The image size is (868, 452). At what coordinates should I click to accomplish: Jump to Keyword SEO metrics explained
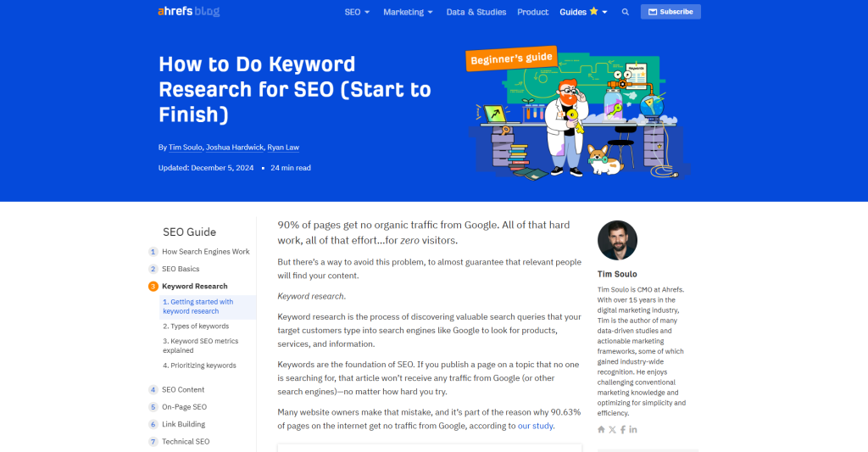coord(200,346)
